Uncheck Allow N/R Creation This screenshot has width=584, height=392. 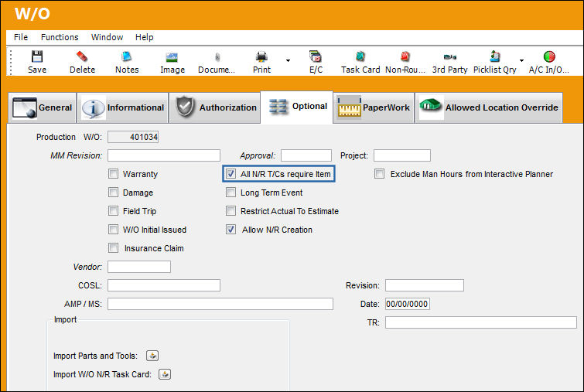[x=231, y=230]
